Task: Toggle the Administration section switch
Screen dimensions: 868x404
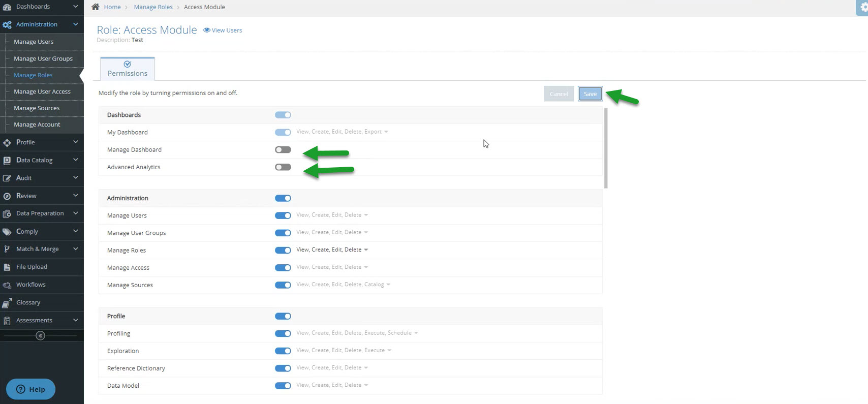Action: [x=283, y=198]
